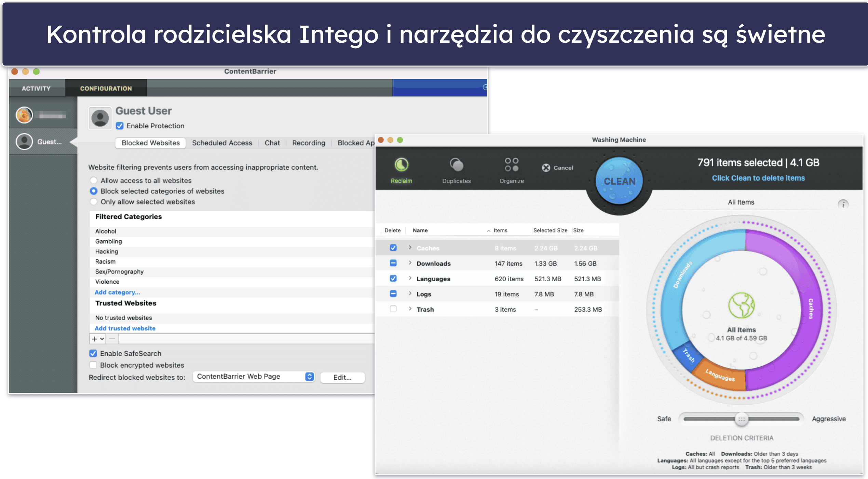The width and height of the screenshot is (868, 479).
Task: Zoom the ContentBarrier window with the green button
Action: point(36,71)
